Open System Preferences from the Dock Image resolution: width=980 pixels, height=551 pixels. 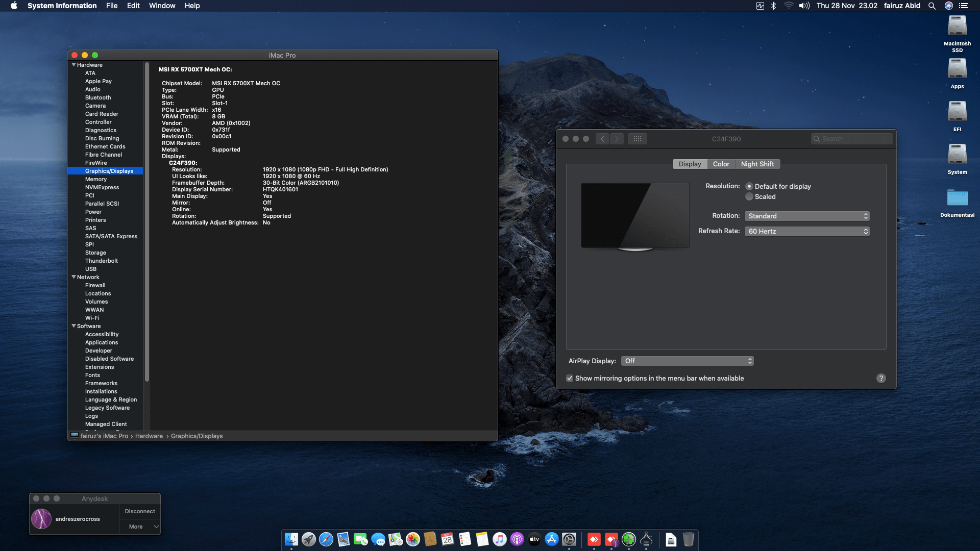pyautogui.click(x=568, y=539)
